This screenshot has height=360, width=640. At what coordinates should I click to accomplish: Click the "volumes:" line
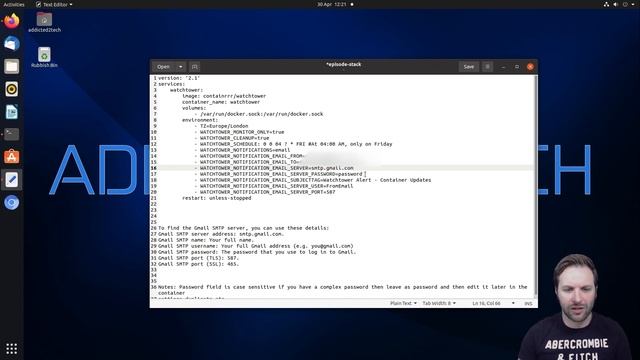(194, 108)
